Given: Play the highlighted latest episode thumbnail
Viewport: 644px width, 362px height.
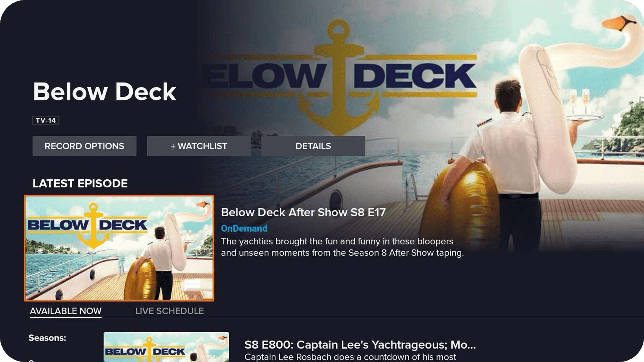Looking at the screenshot, I should click(x=119, y=248).
